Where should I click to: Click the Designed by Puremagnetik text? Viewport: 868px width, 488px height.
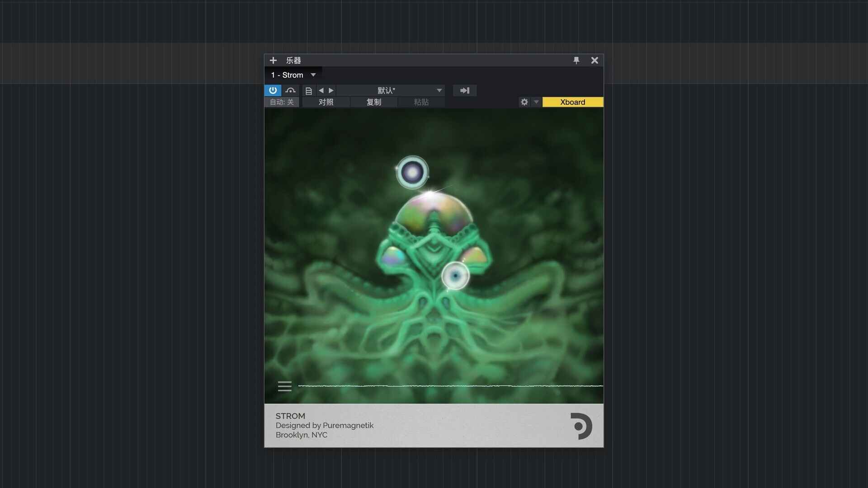click(325, 425)
